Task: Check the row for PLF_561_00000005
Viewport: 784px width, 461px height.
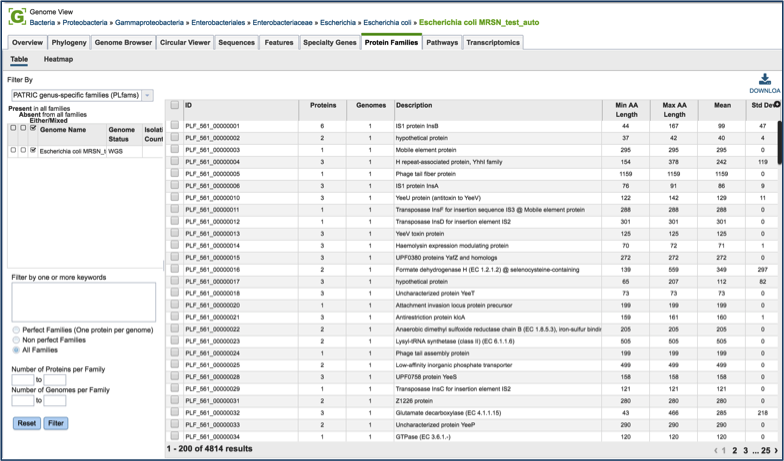Action: pos(174,173)
